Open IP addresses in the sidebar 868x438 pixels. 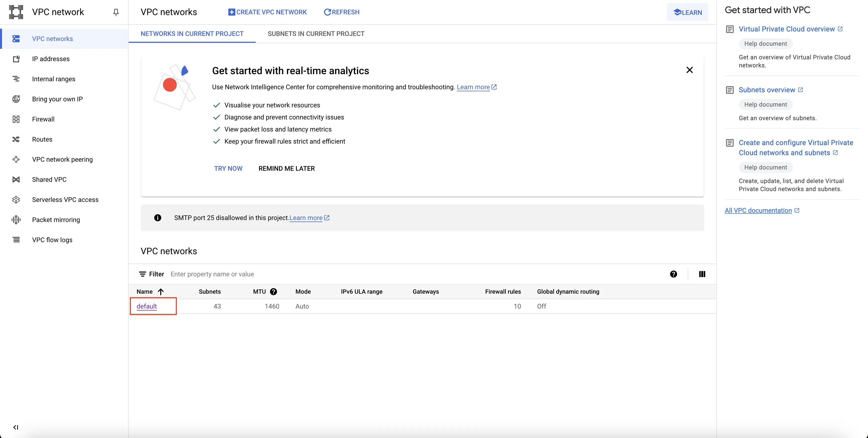pos(50,59)
